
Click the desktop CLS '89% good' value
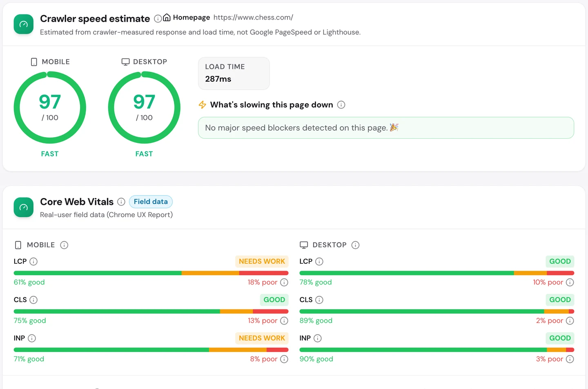(x=316, y=321)
